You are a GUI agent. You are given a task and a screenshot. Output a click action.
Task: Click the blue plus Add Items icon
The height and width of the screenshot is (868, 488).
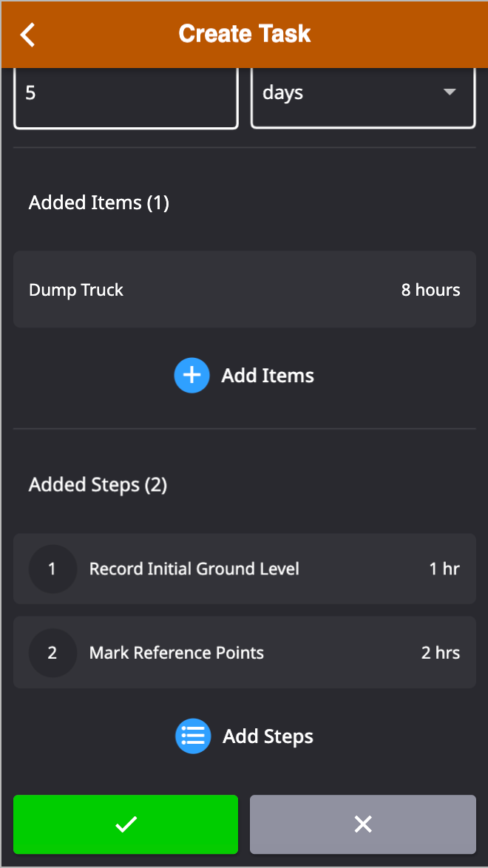[x=192, y=376]
